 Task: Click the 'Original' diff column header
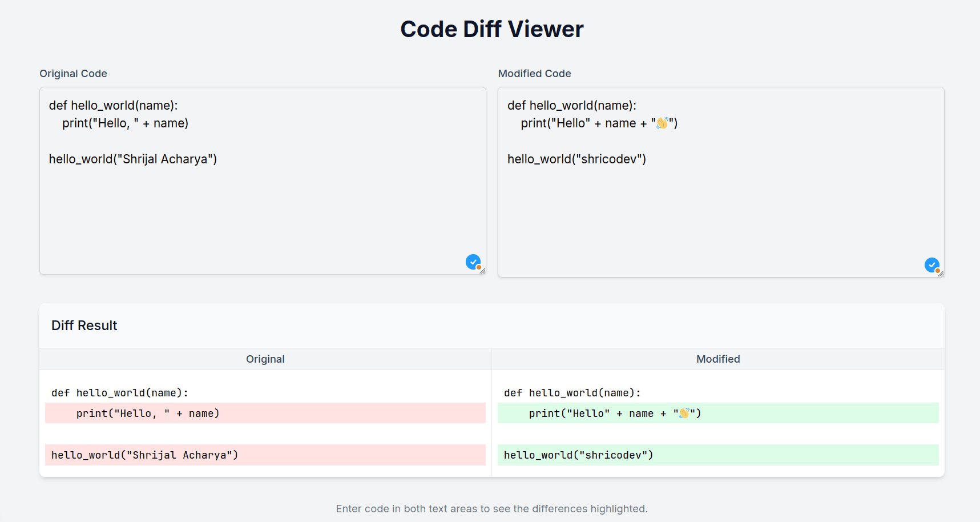tap(265, 359)
